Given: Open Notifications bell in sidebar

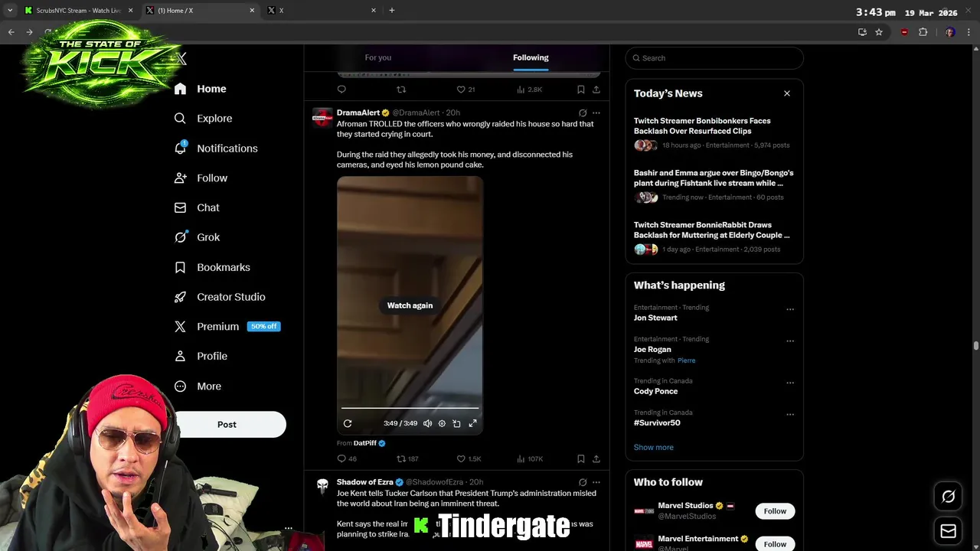Looking at the screenshot, I should coord(216,148).
